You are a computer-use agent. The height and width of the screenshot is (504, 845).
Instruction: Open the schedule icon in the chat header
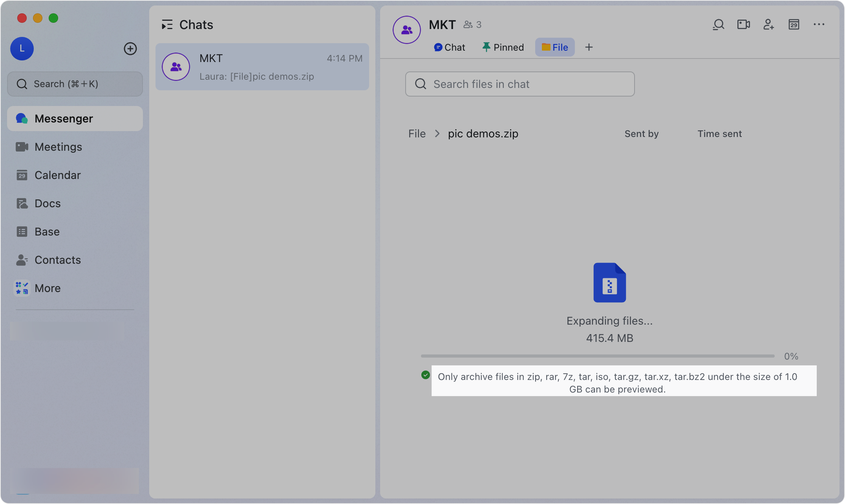(794, 24)
